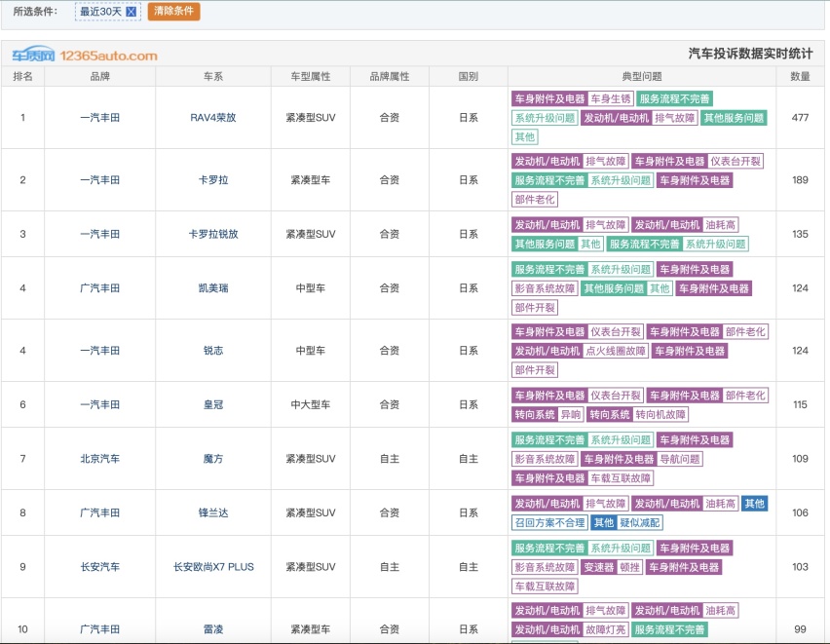Click the 清除条件 button

[x=173, y=11]
